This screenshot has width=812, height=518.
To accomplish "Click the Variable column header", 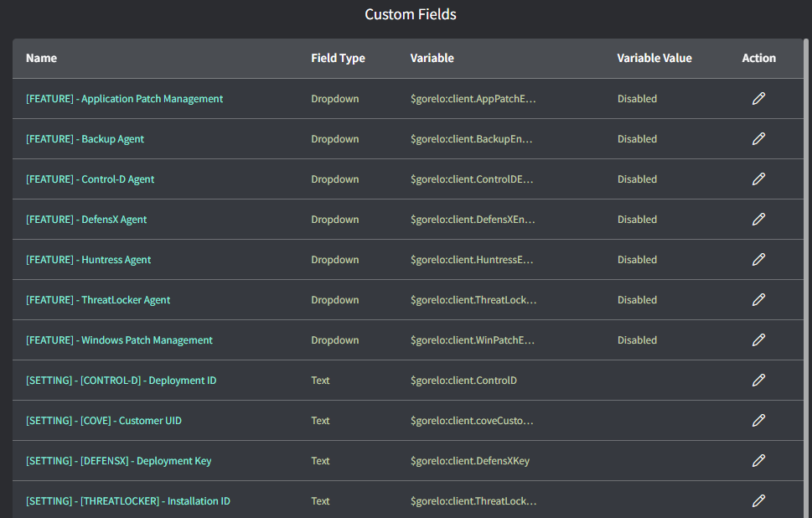I will pos(432,58).
